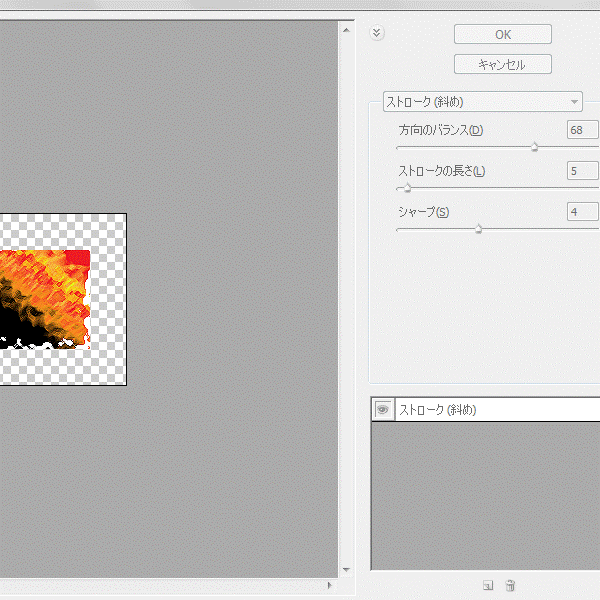The height and width of the screenshot is (600, 600).
Task: Click the 方向のバランス slider handle
Action: click(534, 147)
